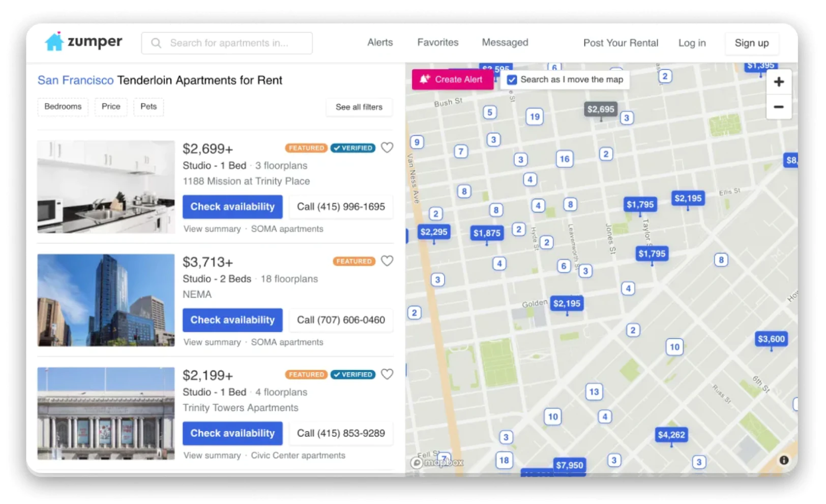This screenshot has height=504, width=826.
Task: Favorite the Trinity Towers Apartments listing
Action: click(x=387, y=374)
